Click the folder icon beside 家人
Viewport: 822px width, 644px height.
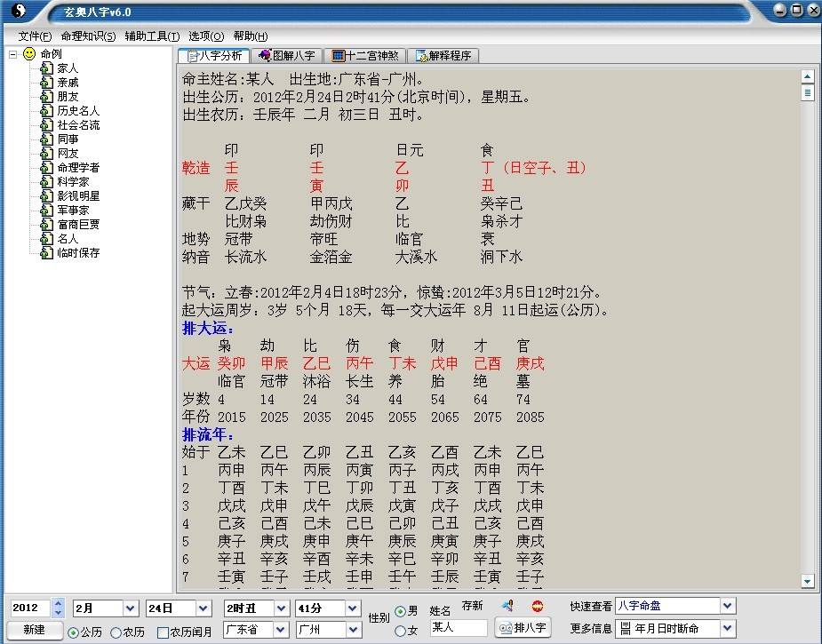click(x=47, y=68)
